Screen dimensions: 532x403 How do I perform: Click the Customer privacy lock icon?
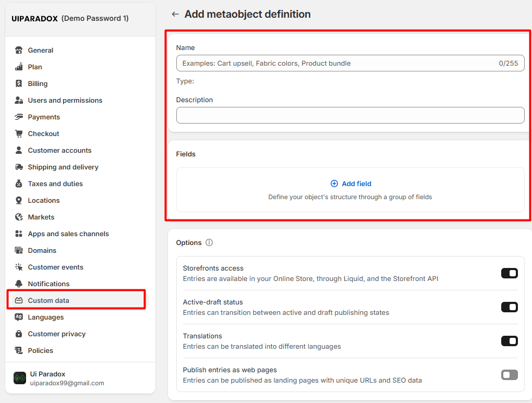coord(19,334)
